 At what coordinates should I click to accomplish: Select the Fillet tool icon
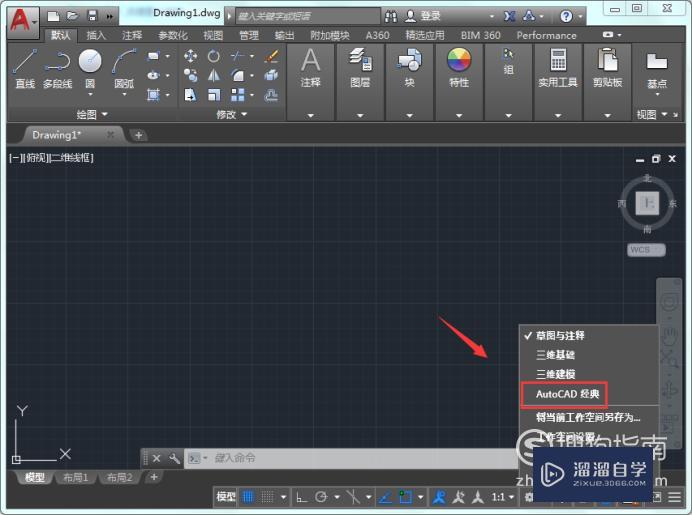point(237,75)
